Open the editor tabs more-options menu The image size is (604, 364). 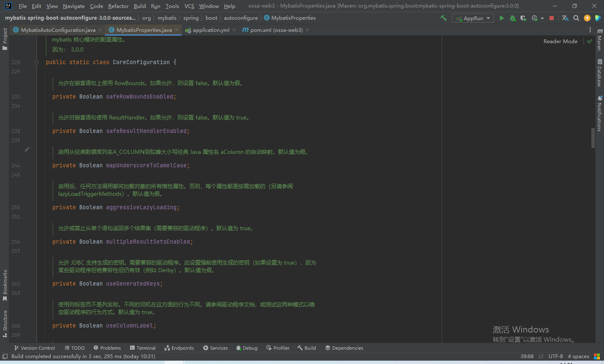pyautogui.click(x=590, y=30)
